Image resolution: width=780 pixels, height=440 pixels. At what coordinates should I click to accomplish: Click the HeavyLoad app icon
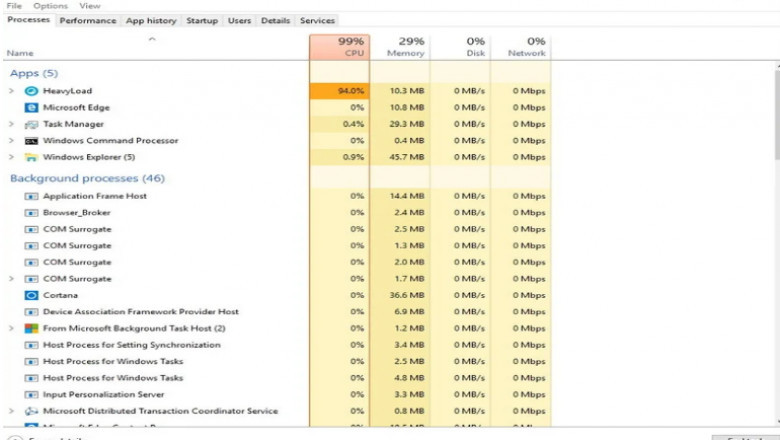31,91
